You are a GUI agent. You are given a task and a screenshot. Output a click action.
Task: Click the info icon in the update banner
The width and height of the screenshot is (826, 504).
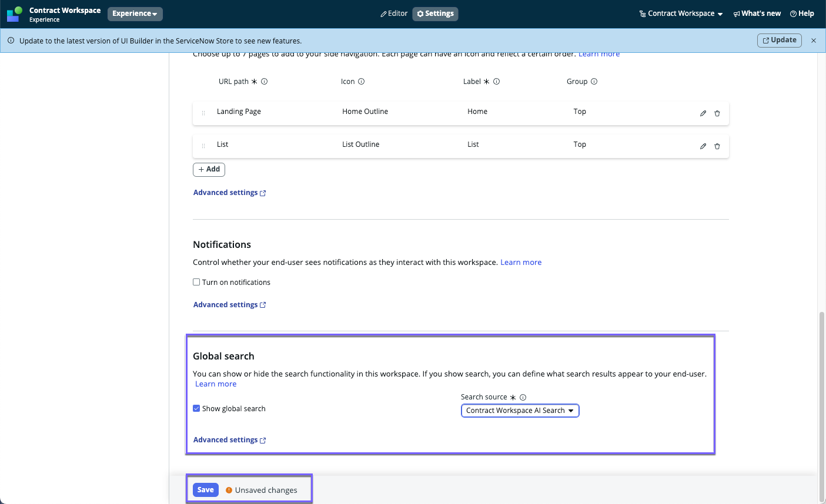coord(11,41)
